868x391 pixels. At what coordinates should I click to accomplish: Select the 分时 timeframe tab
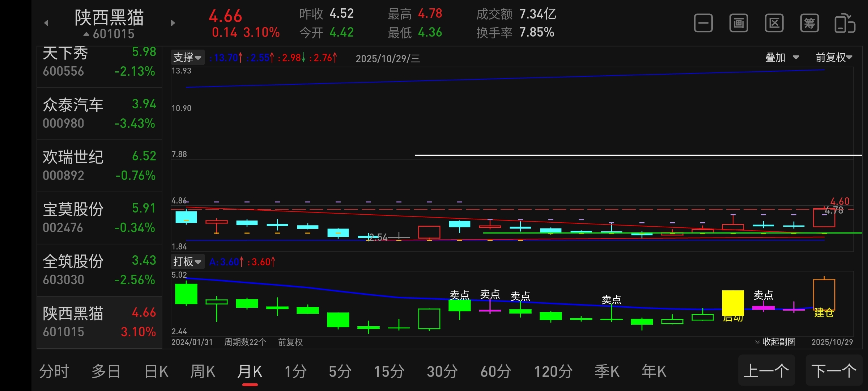[54, 371]
